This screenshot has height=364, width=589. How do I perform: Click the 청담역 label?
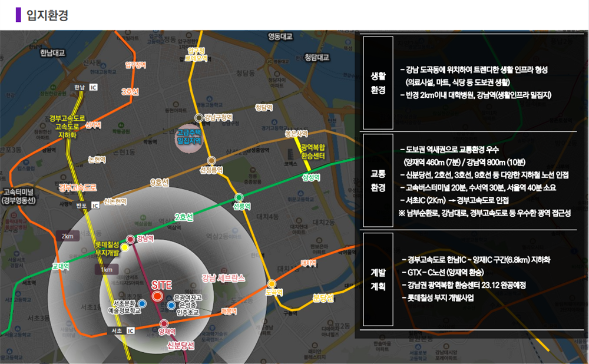pos(264,107)
